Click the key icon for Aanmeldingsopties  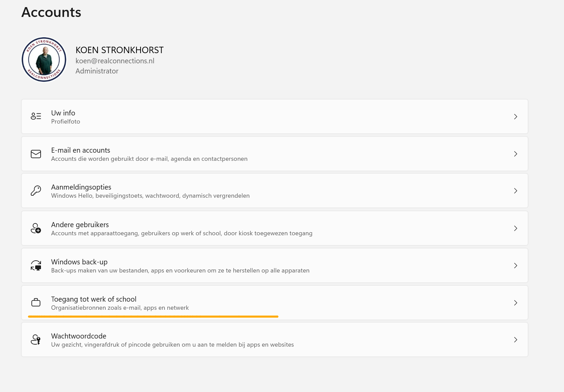(36, 191)
